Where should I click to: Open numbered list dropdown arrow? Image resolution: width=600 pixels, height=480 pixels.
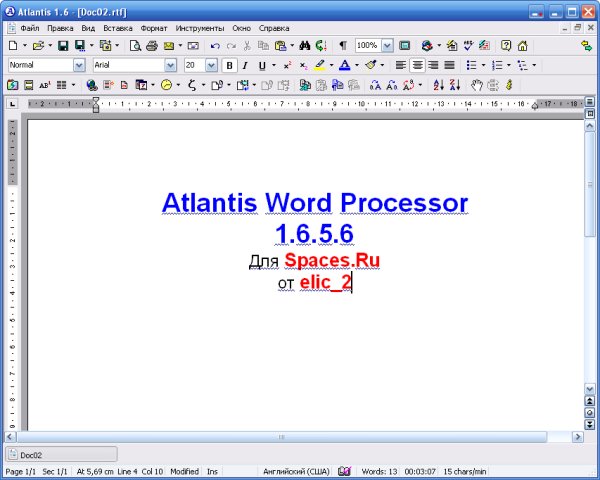click(509, 65)
